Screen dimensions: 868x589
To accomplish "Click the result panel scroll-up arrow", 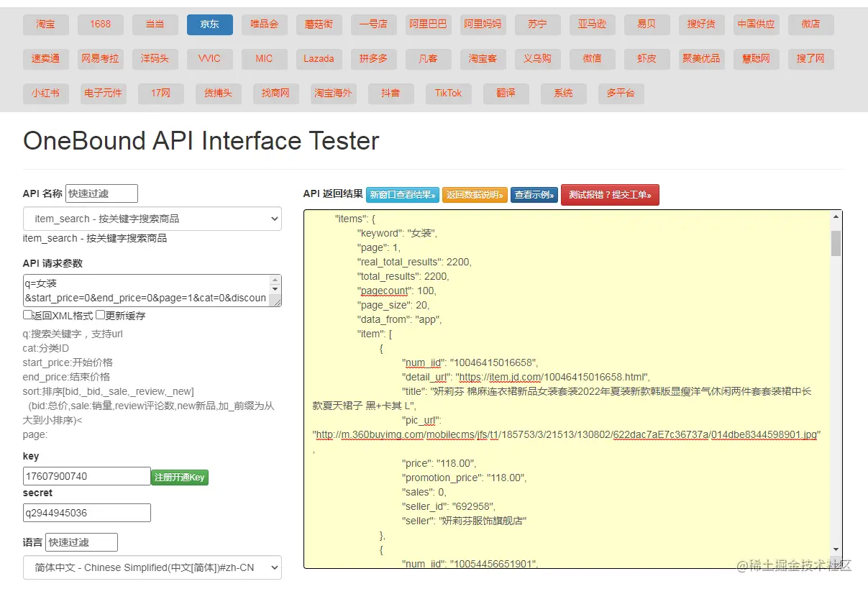I will [836, 216].
